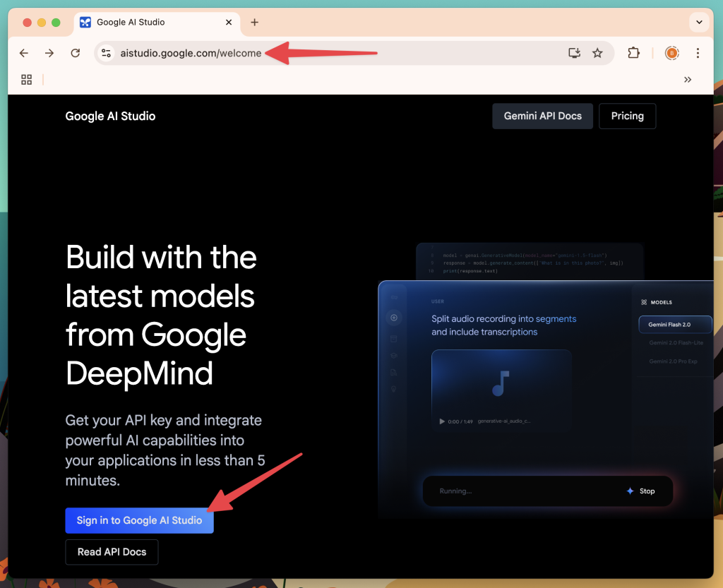This screenshot has height=588, width=723.
Task: Select the Gemini 2.0 Flash-Lite model
Action: coord(675,342)
